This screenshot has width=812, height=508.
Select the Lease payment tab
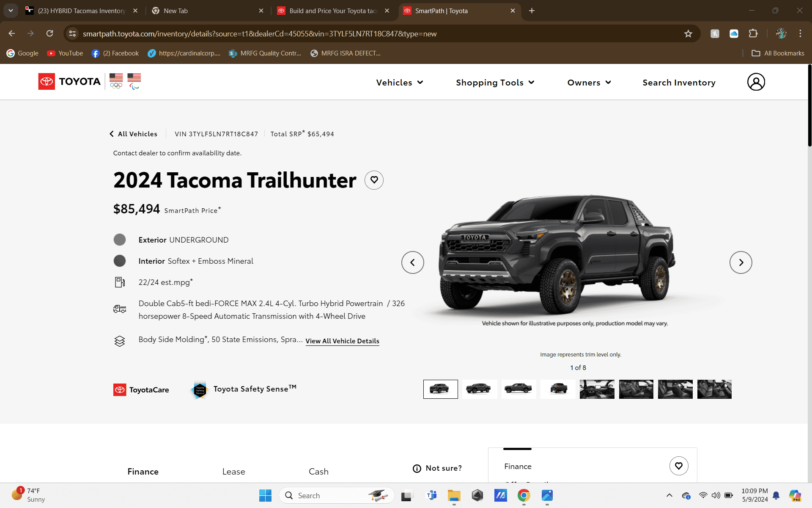pos(233,472)
